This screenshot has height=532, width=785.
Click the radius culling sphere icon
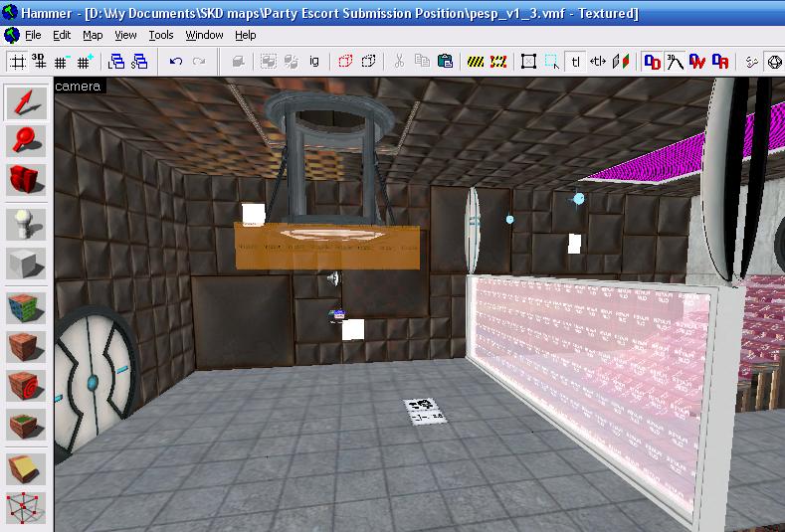tap(774, 62)
